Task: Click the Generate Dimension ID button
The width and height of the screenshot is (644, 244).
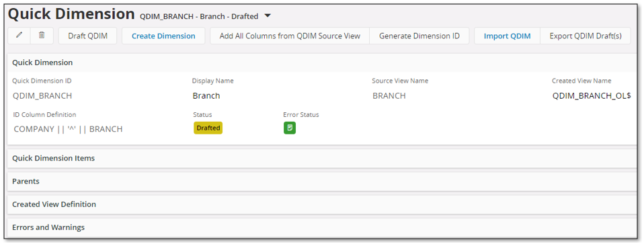Action: pos(419,36)
